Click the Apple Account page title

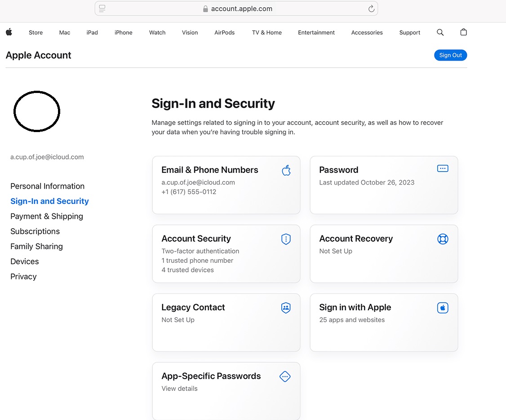(x=38, y=55)
